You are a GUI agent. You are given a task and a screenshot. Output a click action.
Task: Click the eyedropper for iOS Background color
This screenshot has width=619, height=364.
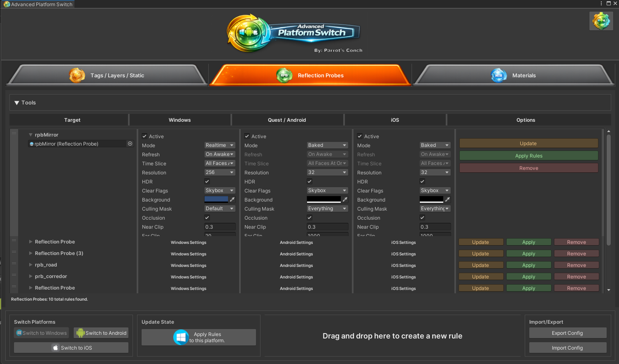coord(447,199)
